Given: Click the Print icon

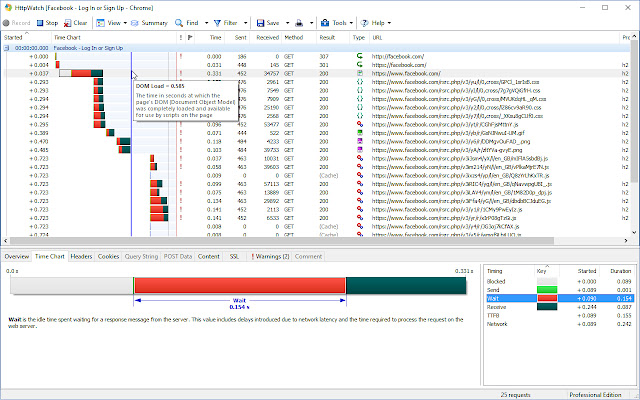Looking at the screenshot, I should (301, 22).
